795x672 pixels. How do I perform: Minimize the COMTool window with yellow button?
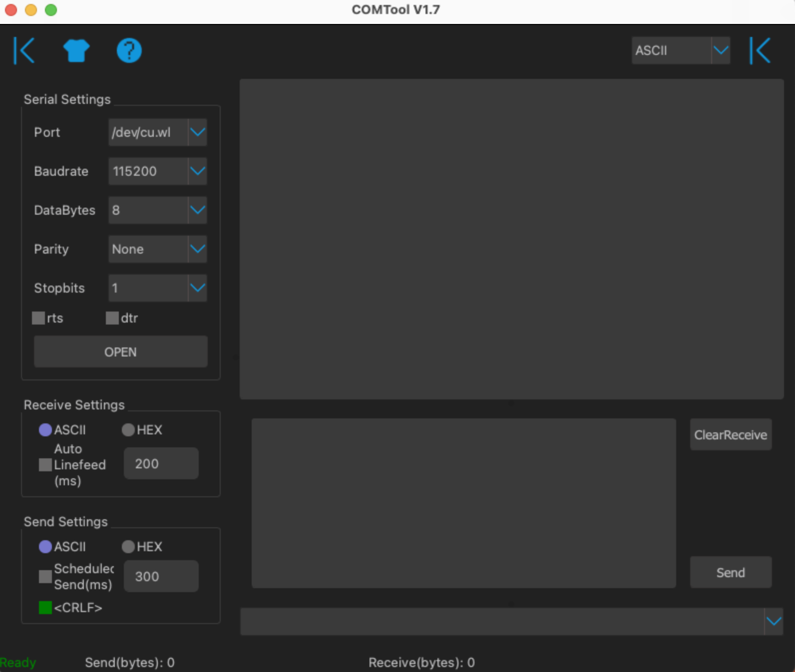[31, 9]
